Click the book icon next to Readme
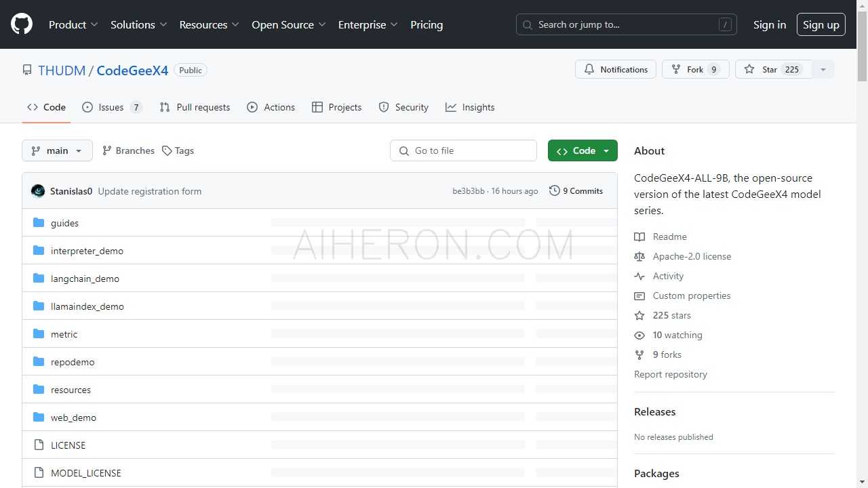 [x=639, y=237]
